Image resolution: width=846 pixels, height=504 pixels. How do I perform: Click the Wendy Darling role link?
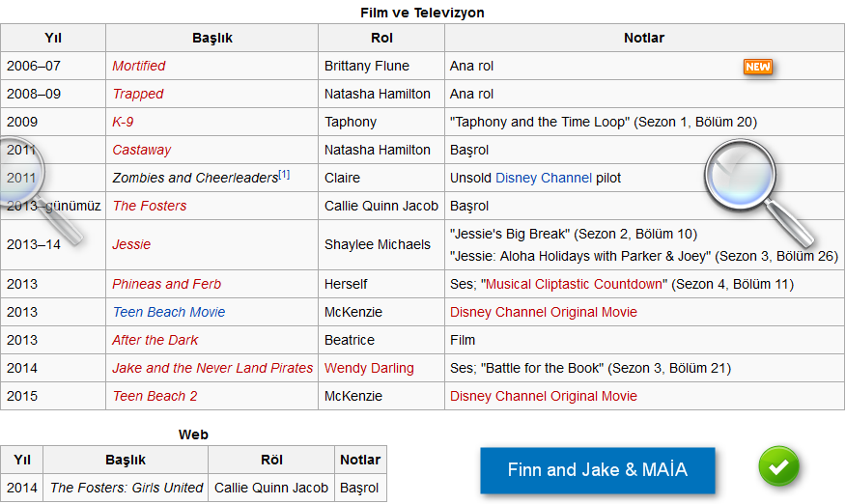(x=369, y=368)
